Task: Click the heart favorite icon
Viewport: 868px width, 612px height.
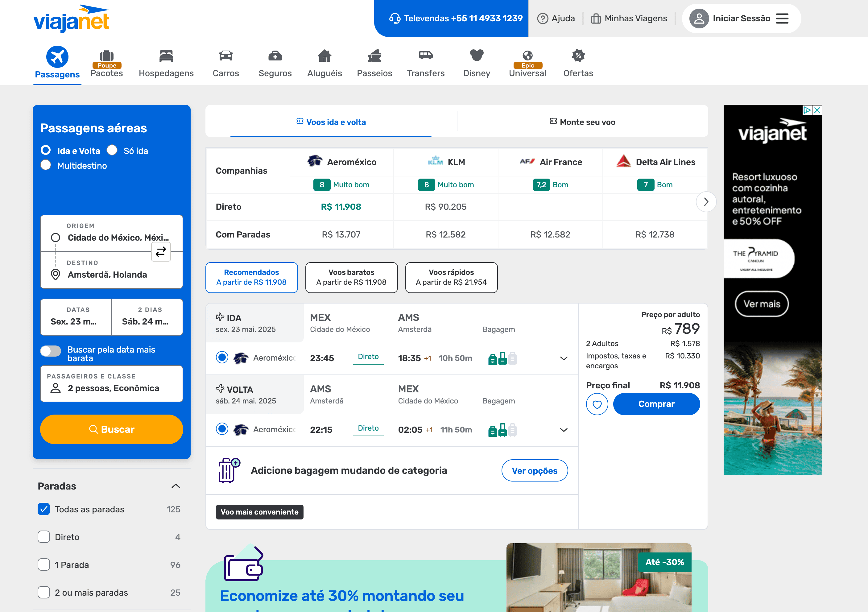Action: (x=597, y=404)
